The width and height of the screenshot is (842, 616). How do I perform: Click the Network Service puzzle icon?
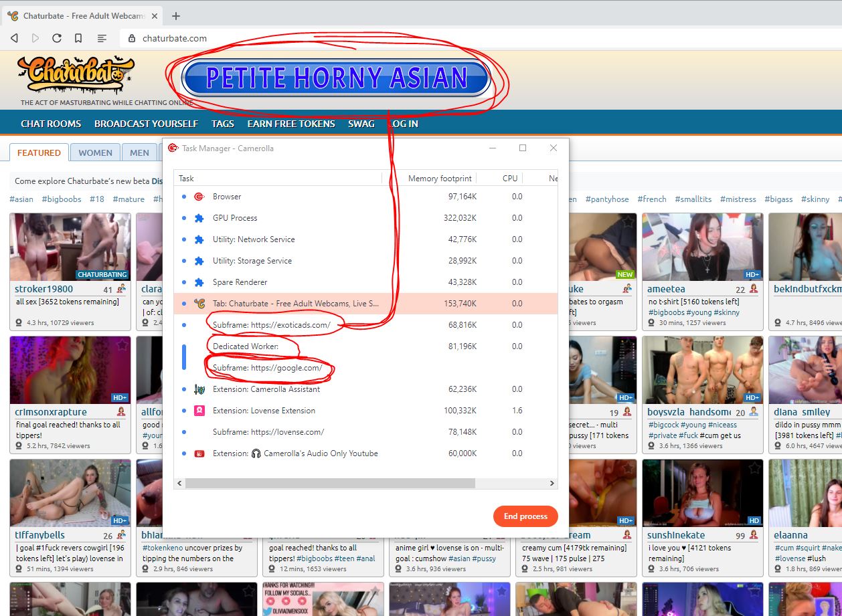[x=199, y=239]
